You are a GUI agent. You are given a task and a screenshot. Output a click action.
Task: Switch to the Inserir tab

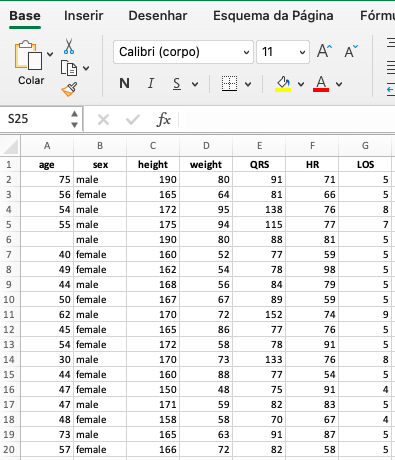coord(84,16)
